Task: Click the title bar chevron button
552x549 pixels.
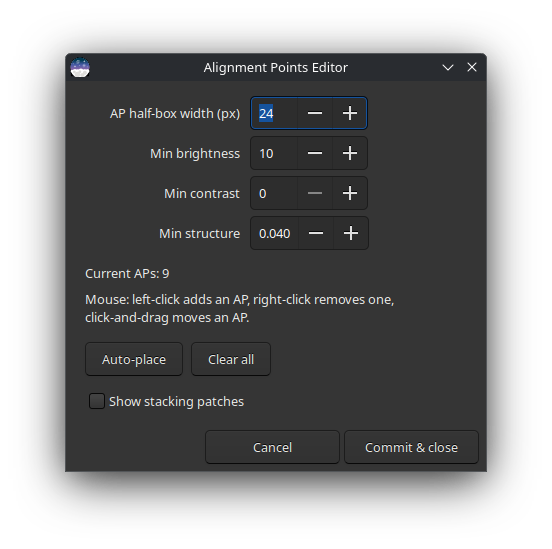Action: [448, 67]
